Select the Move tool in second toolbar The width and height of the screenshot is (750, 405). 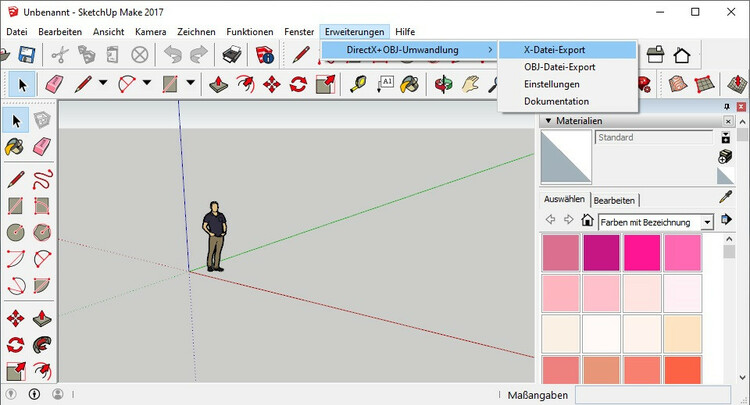point(272,84)
